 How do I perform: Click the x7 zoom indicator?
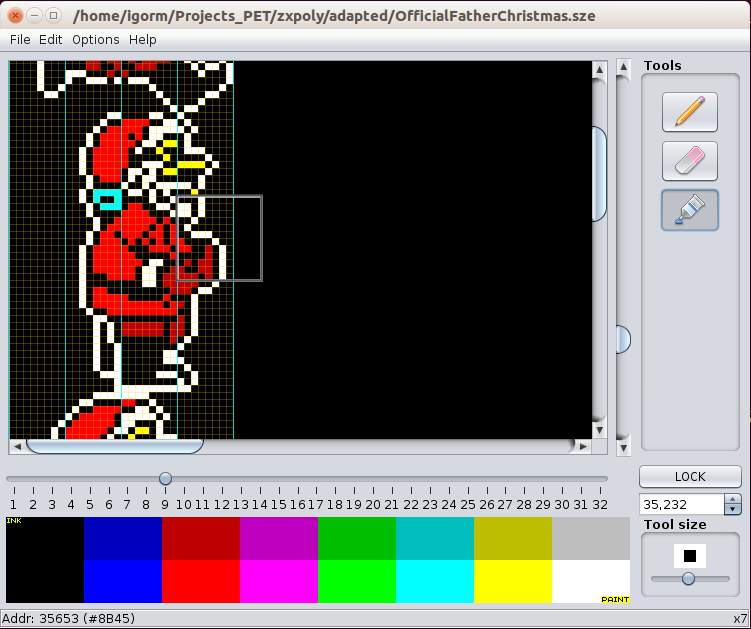740,618
